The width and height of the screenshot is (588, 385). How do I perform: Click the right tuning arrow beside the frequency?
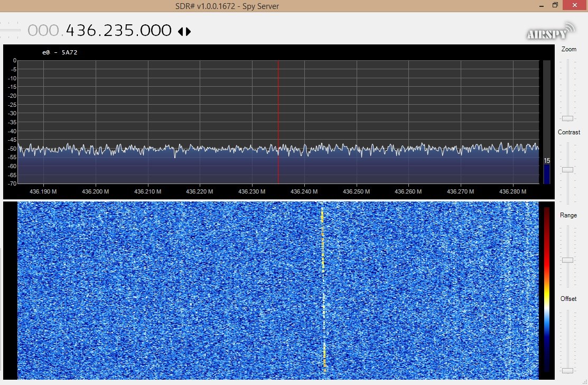pyautogui.click(x=188, y=32)
